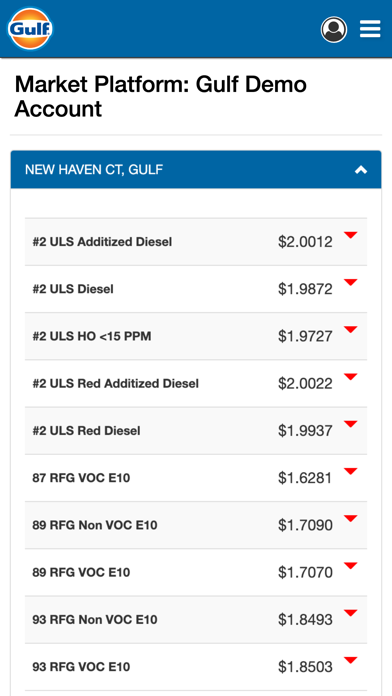Viewport: 392px width, 696px height.
Task: Select the #2 ULS HO <15 PPM product name
Action: pyautogui.click(x=92, y=336)
